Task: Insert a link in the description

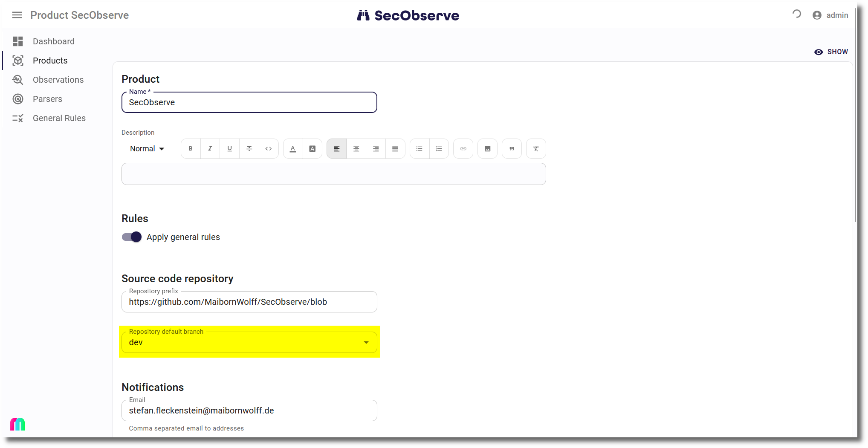Action: (463, 149)
